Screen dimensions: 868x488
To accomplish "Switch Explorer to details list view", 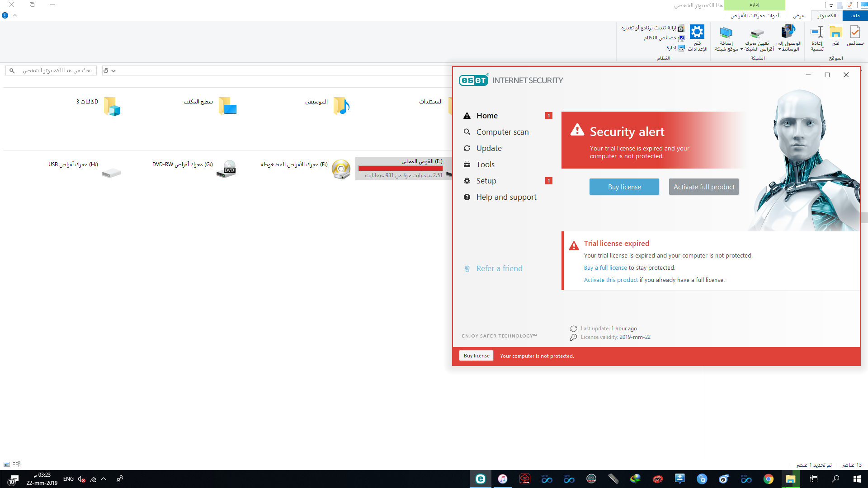I will pyautogui.click(x=17, y=464).
